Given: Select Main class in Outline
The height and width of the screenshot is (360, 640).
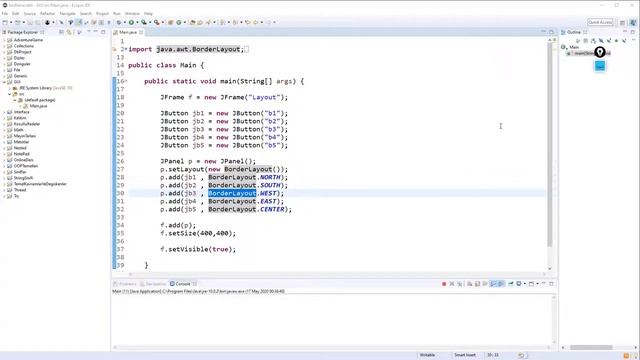Looking at the screenshot, I should click(574, 47).
